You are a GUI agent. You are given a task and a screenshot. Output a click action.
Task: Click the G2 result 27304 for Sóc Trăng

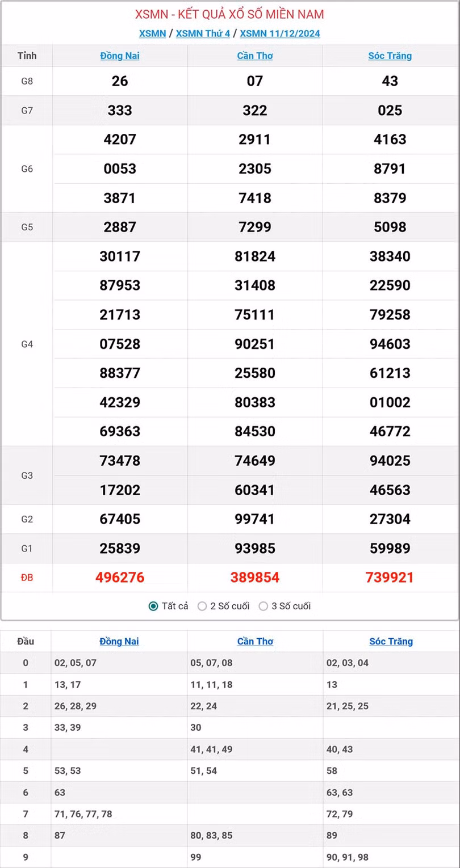point(390,519)
